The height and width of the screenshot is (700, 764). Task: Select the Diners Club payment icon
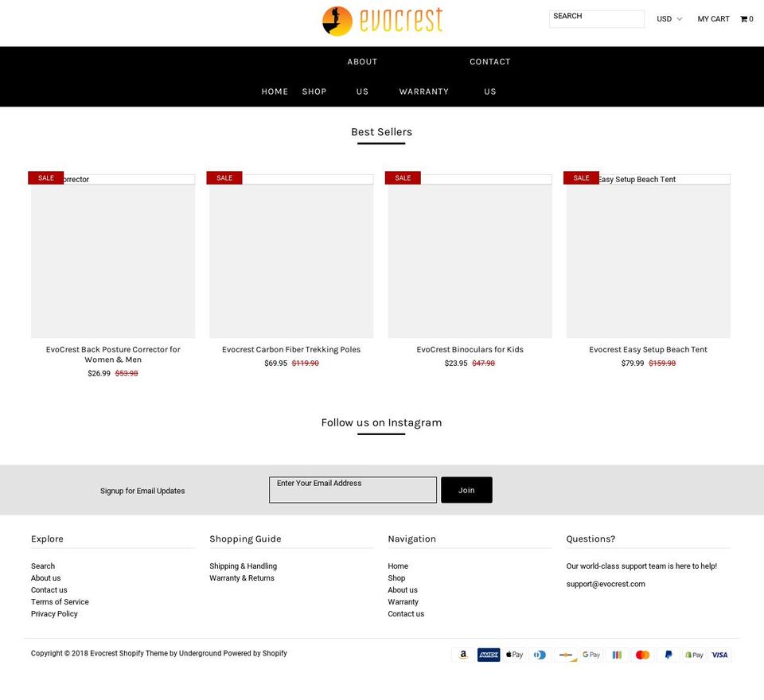click(x=540, y=655)
